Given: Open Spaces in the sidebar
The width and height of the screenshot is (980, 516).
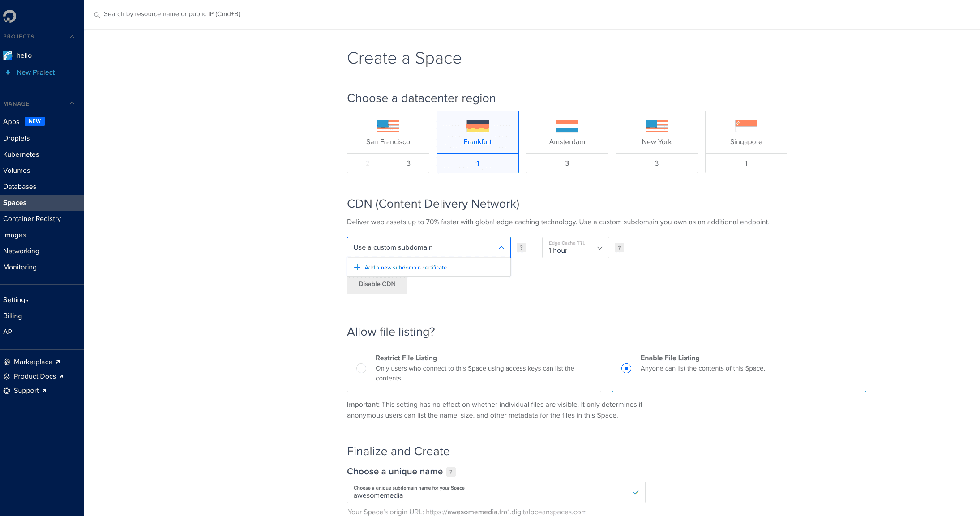Looking at the screenshot, I should pos(42,203).
